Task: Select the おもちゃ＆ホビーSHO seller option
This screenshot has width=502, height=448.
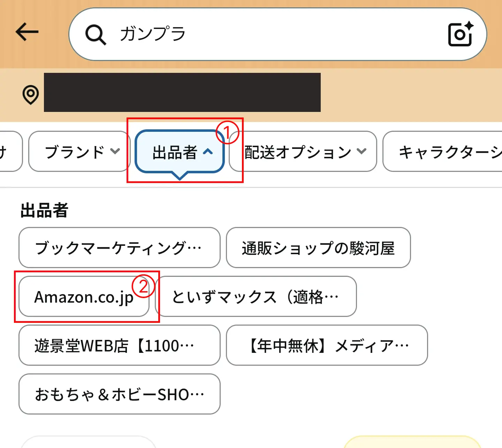Action: coord(119,394)
